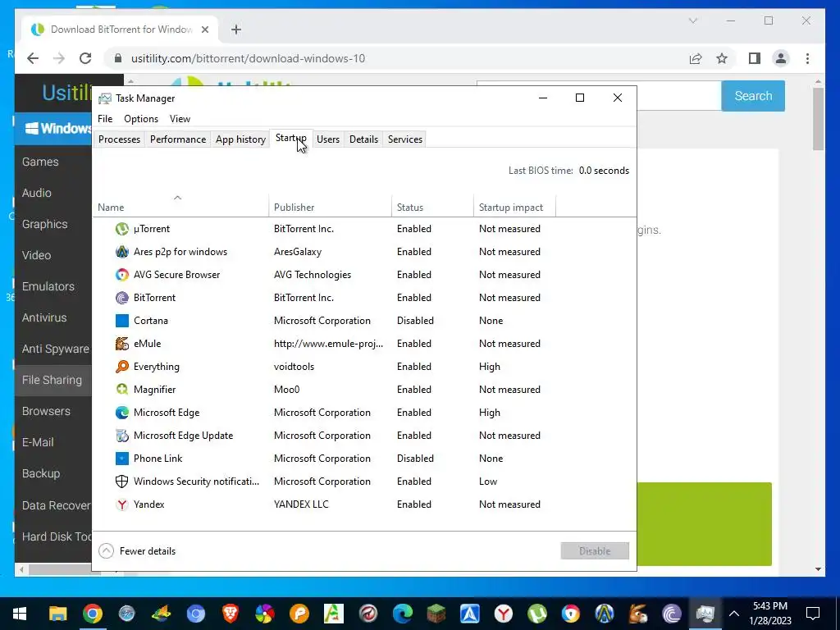Open Microsoft Edge from the taskbar
The width and height of the screenshot is (840, 630).
pos(403,614)
